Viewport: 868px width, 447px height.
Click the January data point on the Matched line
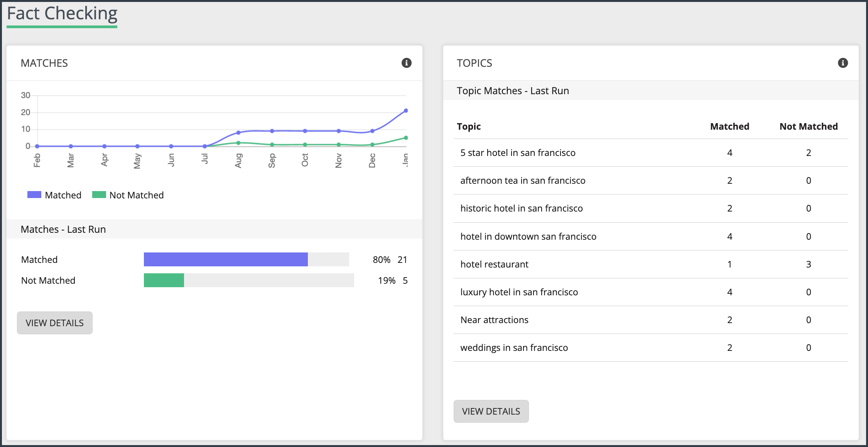tap(405, 110)
